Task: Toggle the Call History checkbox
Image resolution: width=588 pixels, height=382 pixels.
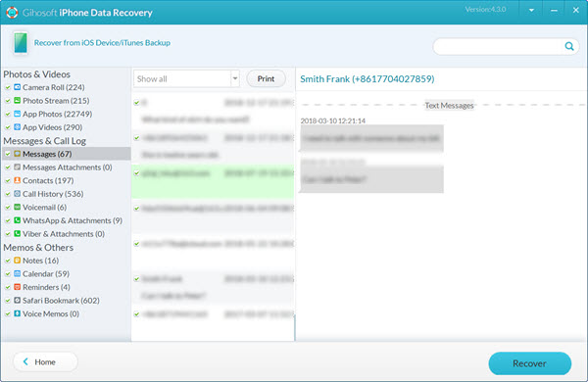Action: pyautogui.click(x=8, y=194)
